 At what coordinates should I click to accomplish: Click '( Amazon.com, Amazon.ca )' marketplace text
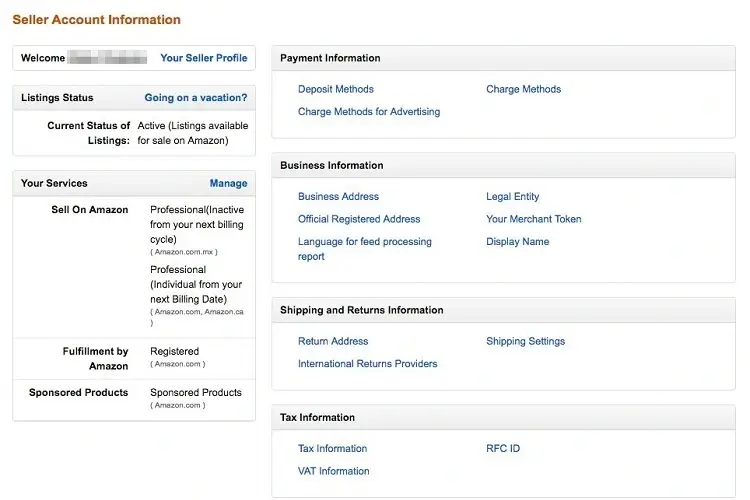197,317
